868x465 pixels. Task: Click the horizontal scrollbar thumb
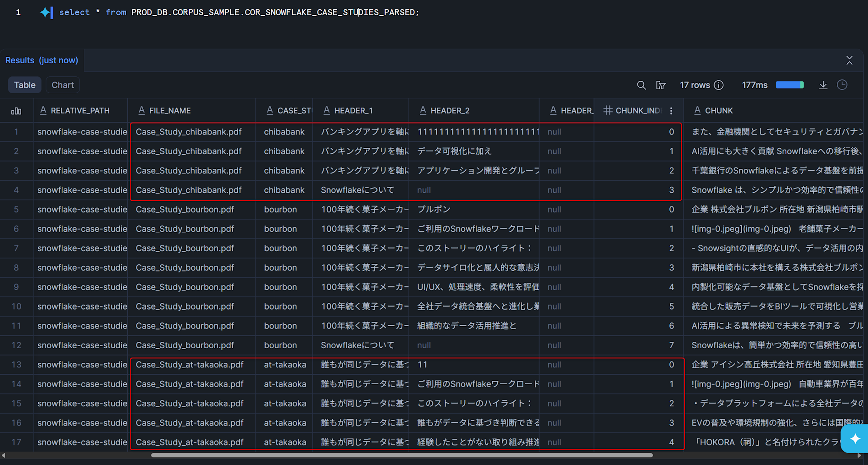(x=402, y=455)
